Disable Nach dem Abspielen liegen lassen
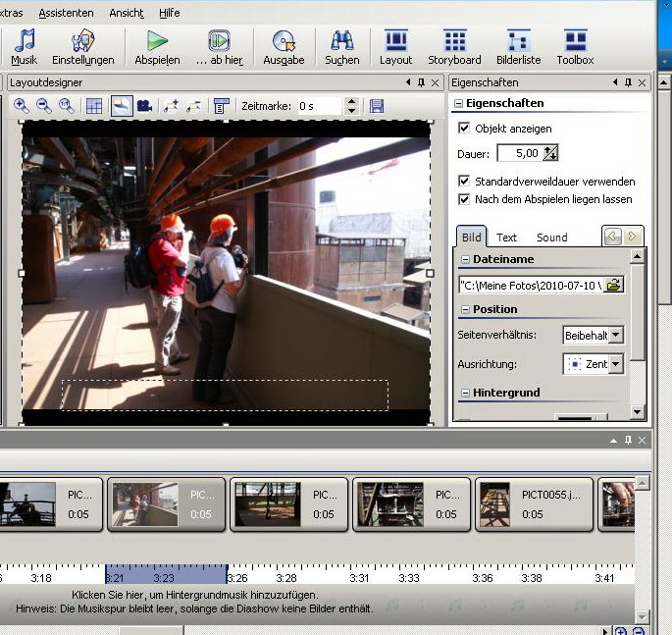The image size is (672, 635). 464,199
